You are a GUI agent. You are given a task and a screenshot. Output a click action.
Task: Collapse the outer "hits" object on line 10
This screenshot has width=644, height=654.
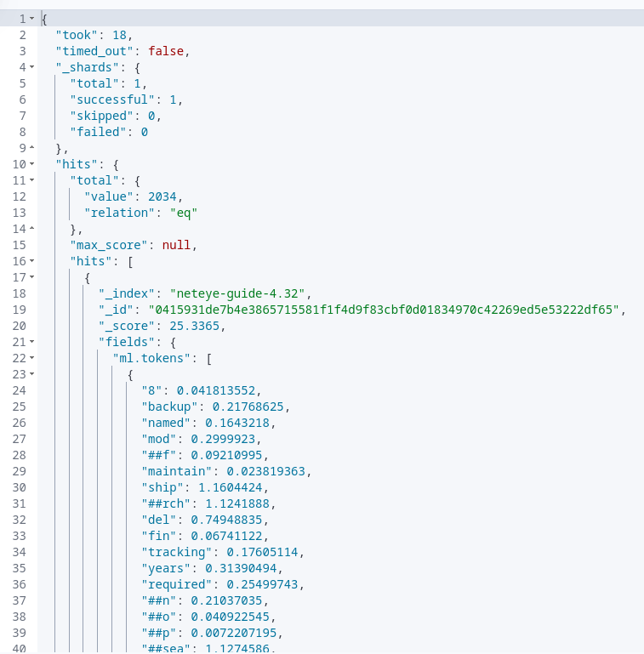point(32,164)
